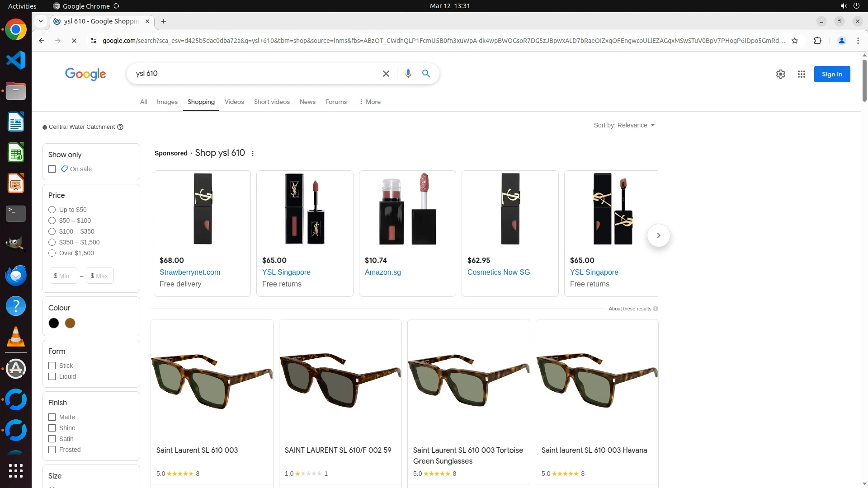868x488 pixels.
Task: Check the Matte finish filter
Action: [52, 417]
